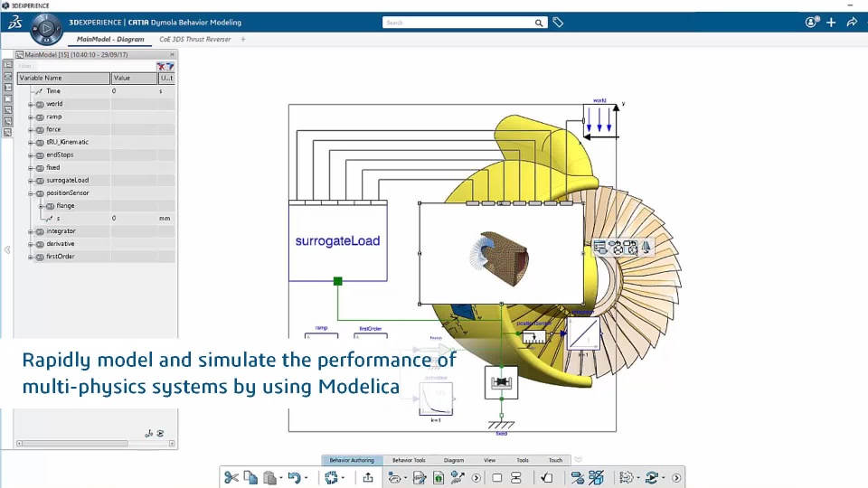Click the search magnifier icon
This screenshot has width=868, height=488.
pyautogui.click(x=539, y=23)
